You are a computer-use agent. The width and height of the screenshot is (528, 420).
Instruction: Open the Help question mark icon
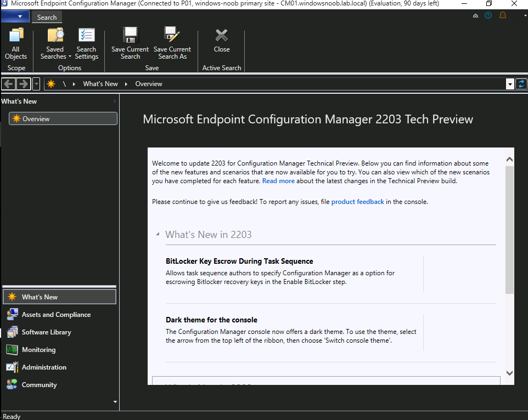(488, 15)
